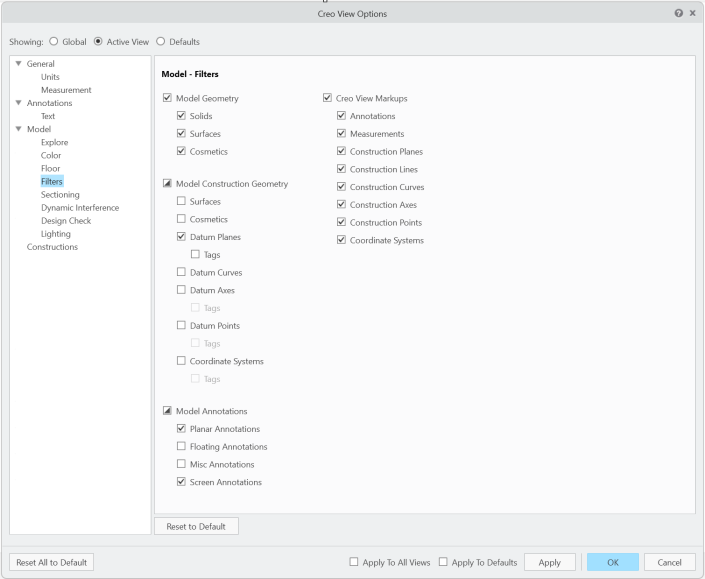This screenshot has height=579, width=705.
Task: Collapse the Annotations tree node
Action: coord(19,102)
